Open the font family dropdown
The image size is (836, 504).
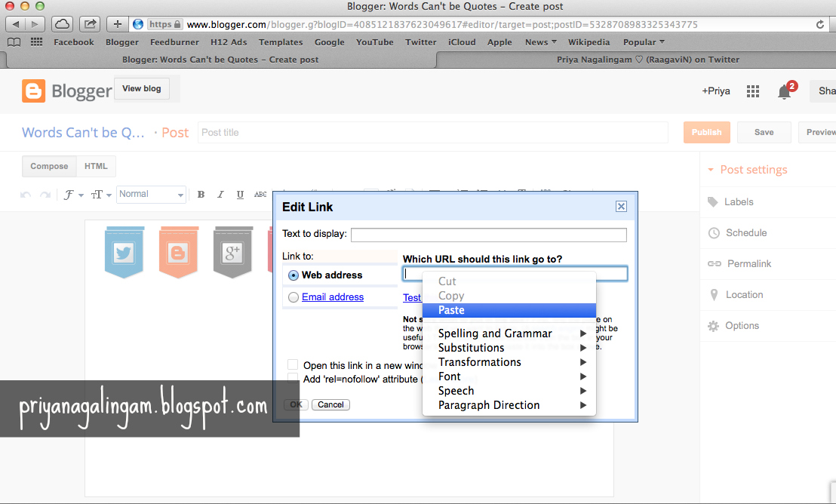click(73, 195)
